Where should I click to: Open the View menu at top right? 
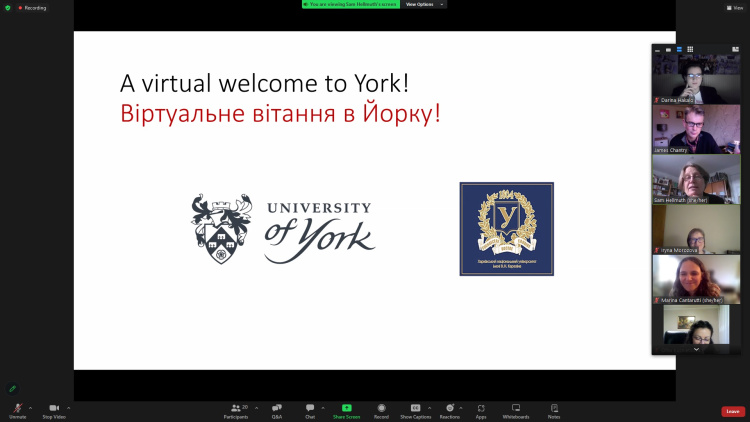point(735,8)
